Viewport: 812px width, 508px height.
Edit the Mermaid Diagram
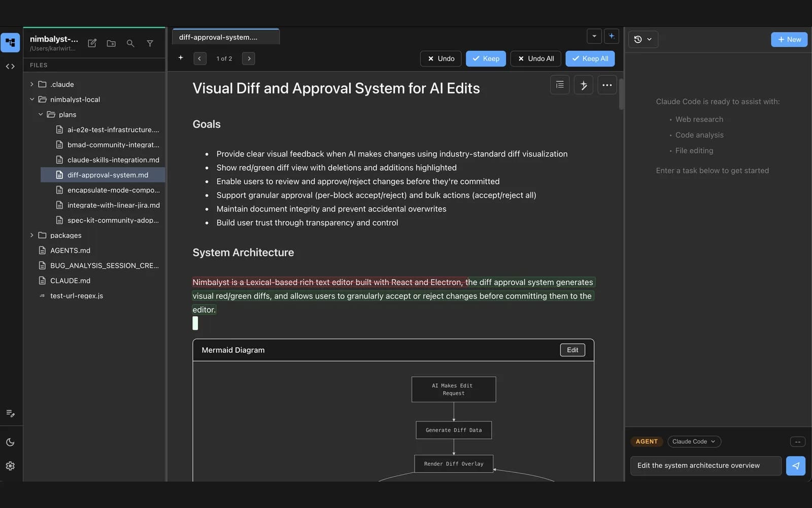[x=572, y=350]
